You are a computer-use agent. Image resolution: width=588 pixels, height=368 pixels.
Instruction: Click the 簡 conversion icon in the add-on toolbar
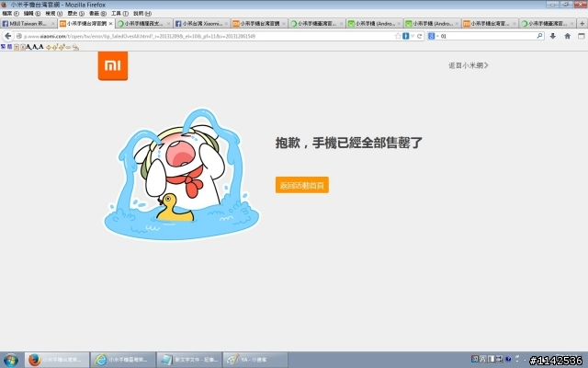coord(9,47)
